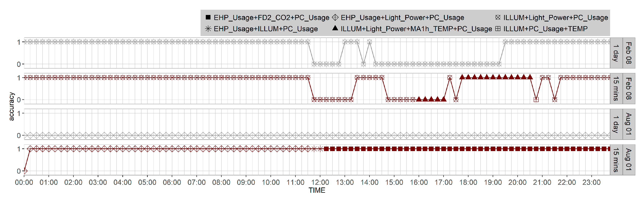Viewport: 644px width, 201px height.
Task: Click the 00:00 x-axis tick label
Action: tap(24, 182)
